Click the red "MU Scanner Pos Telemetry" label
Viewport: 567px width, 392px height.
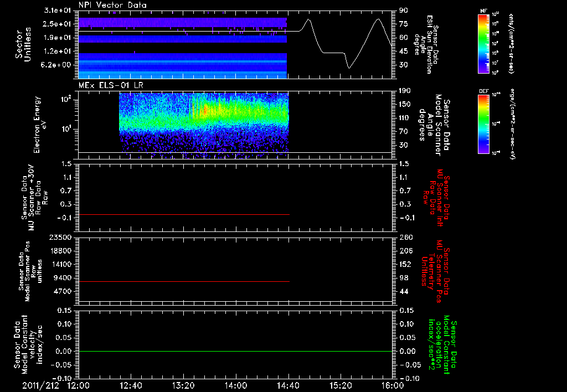point(435,271)
